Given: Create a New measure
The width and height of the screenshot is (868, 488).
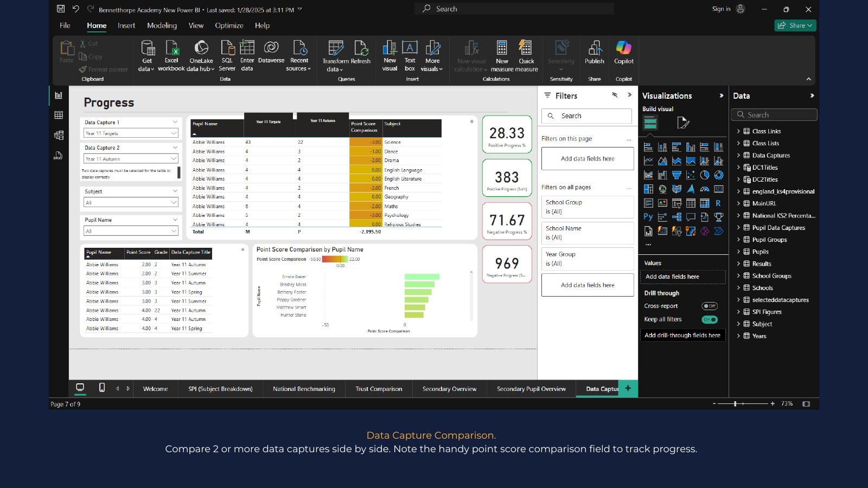Looking at the screenshot, I should point(502,56).
